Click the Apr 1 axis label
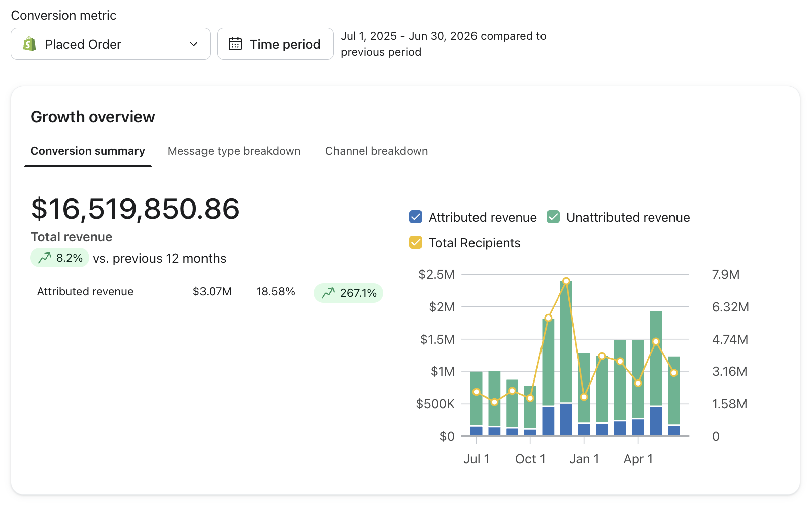812x506 pixels. click(x=638, y=459)
